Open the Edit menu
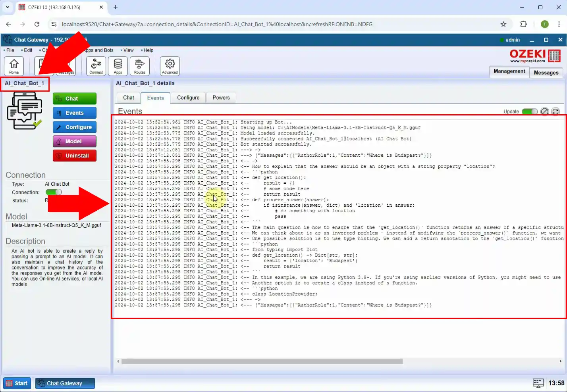The image size is (567, 392). coord(28,50)
